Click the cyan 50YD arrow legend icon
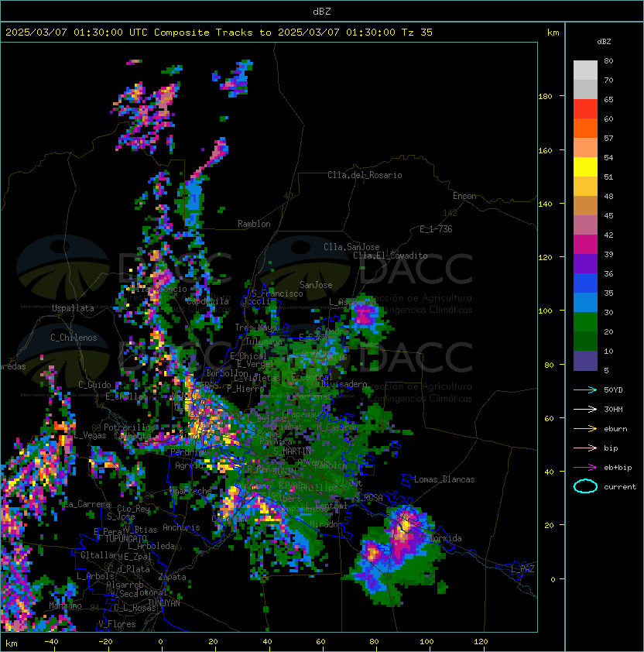 point(585,390)
